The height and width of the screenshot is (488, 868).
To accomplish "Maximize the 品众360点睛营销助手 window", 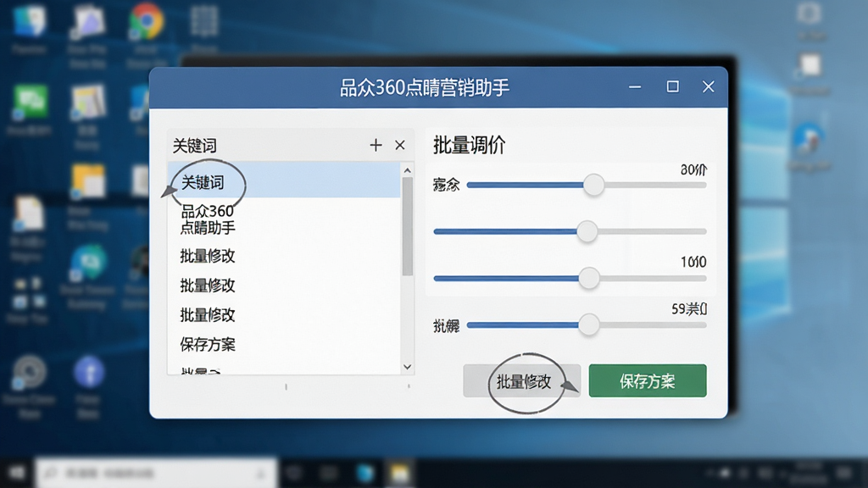I will pos(672,87).
